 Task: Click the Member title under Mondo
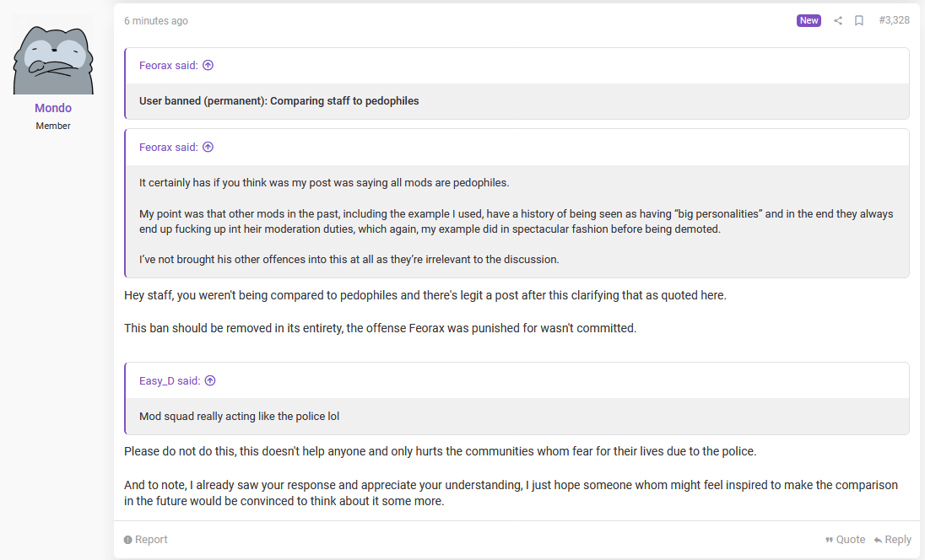click(53, 126)
